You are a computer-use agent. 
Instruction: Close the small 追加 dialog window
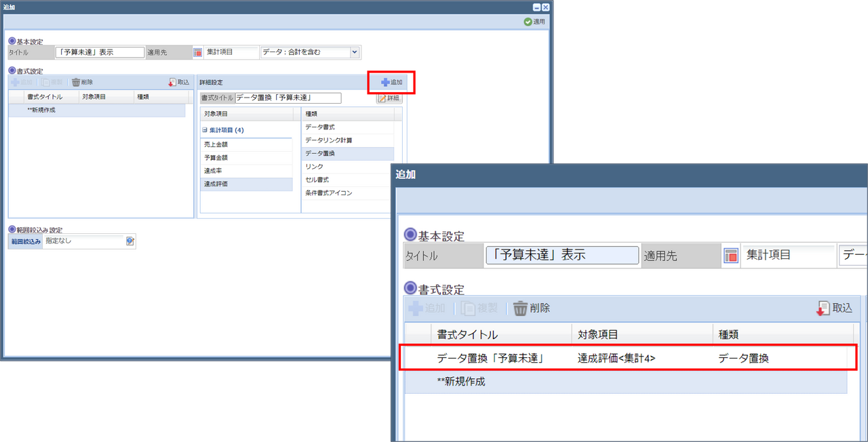pos(546,7)
